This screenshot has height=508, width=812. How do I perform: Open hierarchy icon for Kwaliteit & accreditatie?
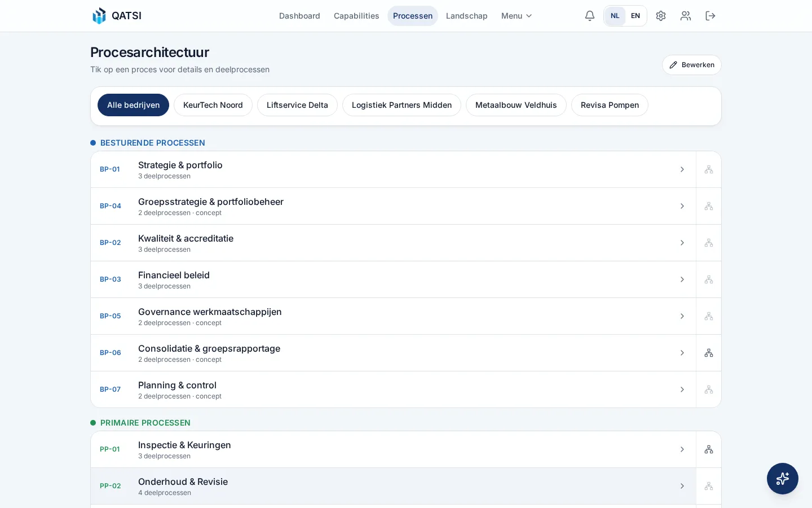[x=709, y=243]
